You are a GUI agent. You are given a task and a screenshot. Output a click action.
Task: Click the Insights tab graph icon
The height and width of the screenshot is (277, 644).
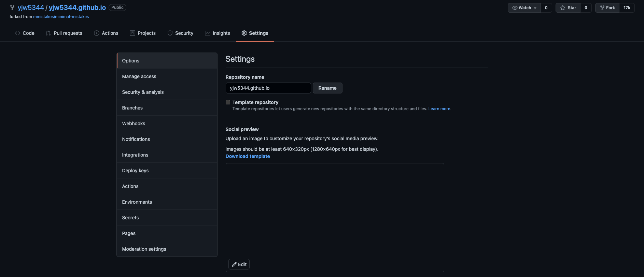(x=208, y=33)
